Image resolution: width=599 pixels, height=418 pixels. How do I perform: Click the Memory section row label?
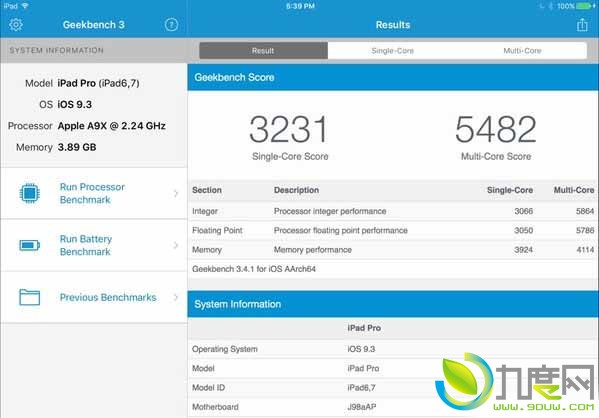pos(207,250)
